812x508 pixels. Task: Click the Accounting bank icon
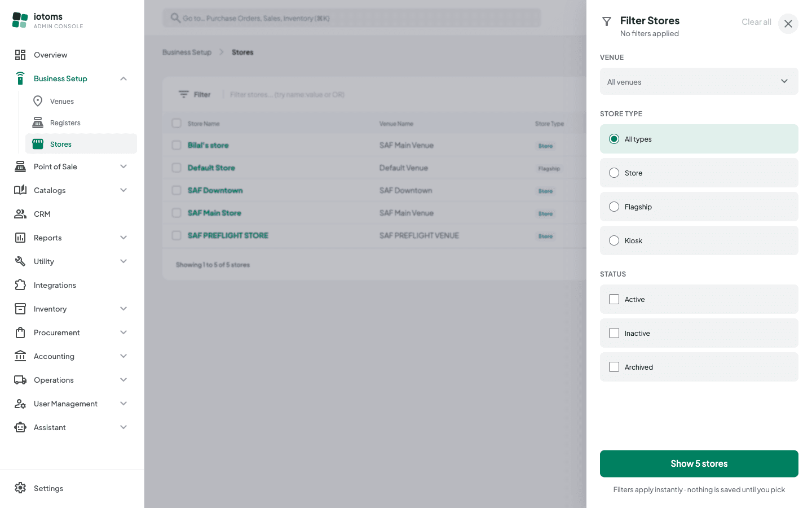pos(20,356)
